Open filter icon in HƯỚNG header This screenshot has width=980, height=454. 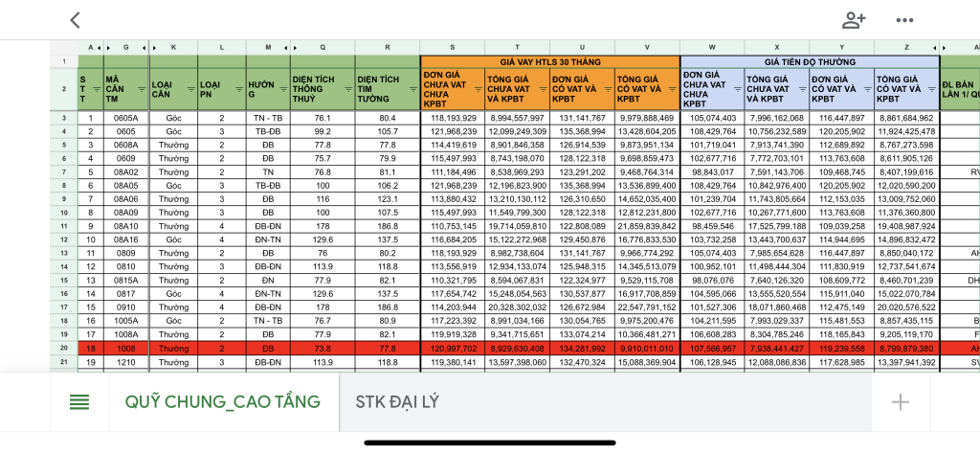tap(283, 89)
